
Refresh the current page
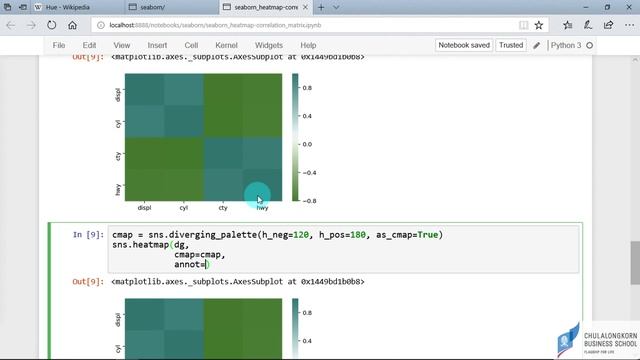coord(51,25)
